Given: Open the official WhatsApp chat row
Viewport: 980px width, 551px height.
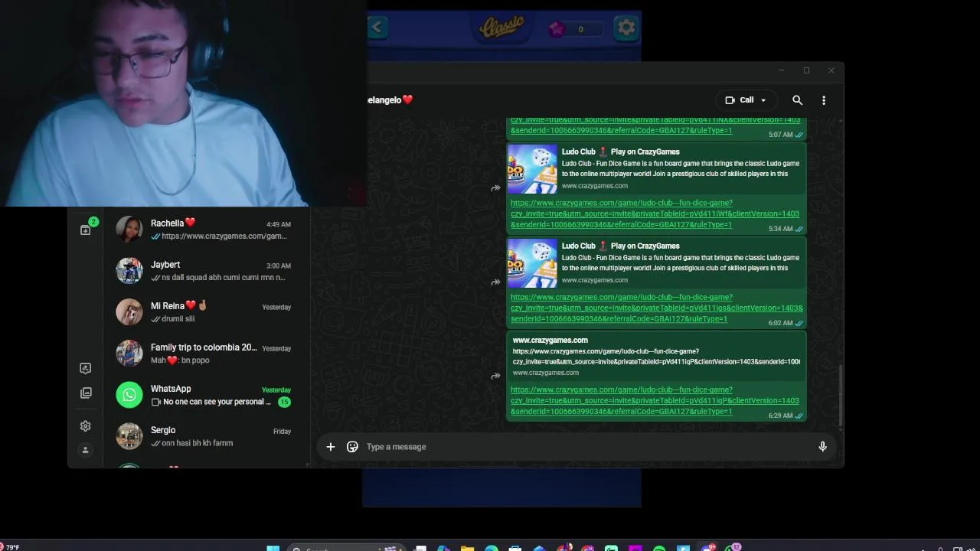Looking at the screenshot, I should tap(207, 394).
